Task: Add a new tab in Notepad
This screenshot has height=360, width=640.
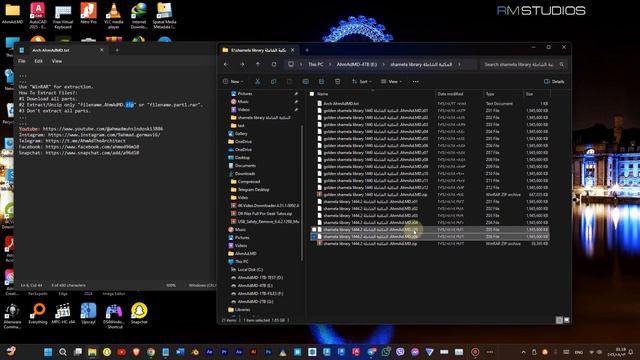Action: point(117,50)
